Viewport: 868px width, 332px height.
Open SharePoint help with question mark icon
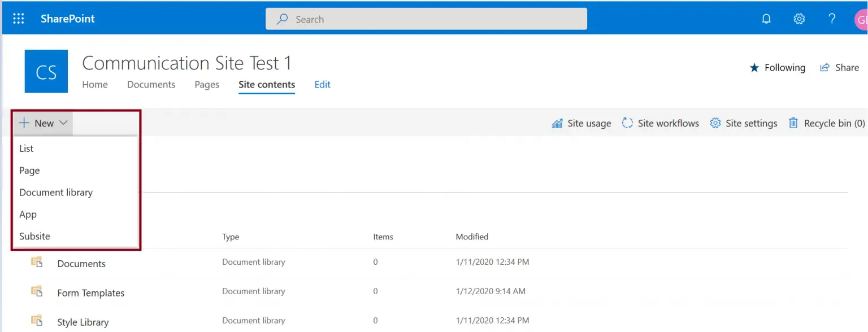831,19
